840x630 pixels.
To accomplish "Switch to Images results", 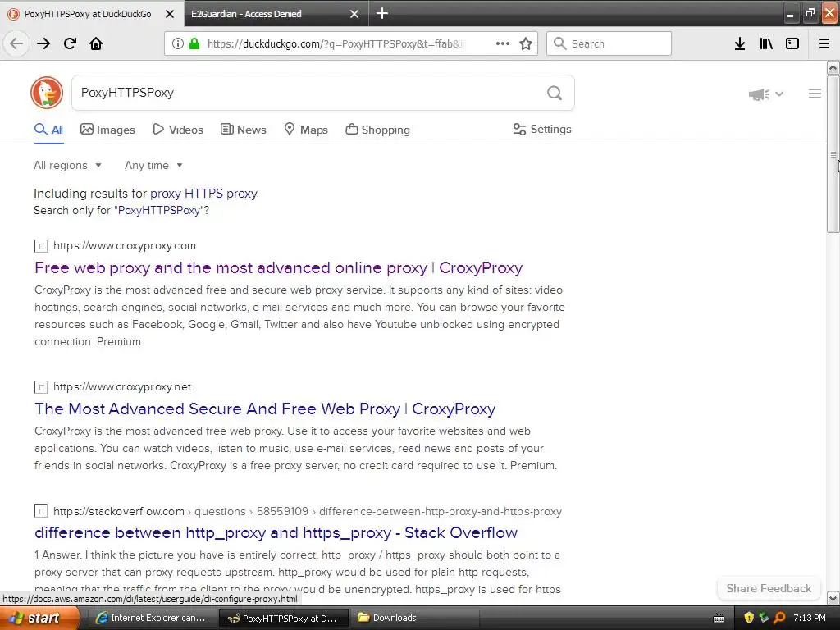I will (x=107, y=130).
